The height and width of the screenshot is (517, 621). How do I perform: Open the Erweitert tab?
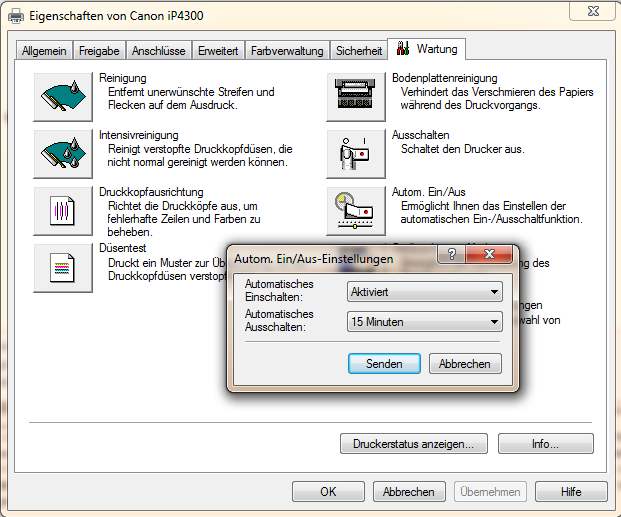(218, 51)
